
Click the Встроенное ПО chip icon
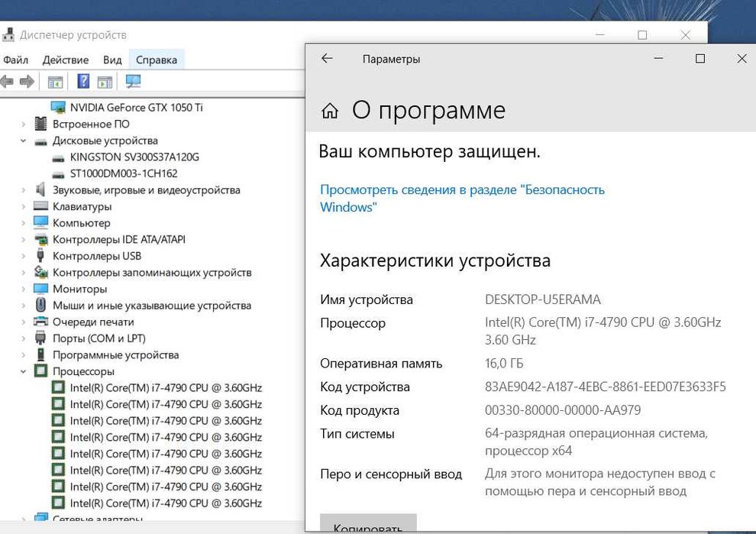pyautogui.click(x=41, y=124)
